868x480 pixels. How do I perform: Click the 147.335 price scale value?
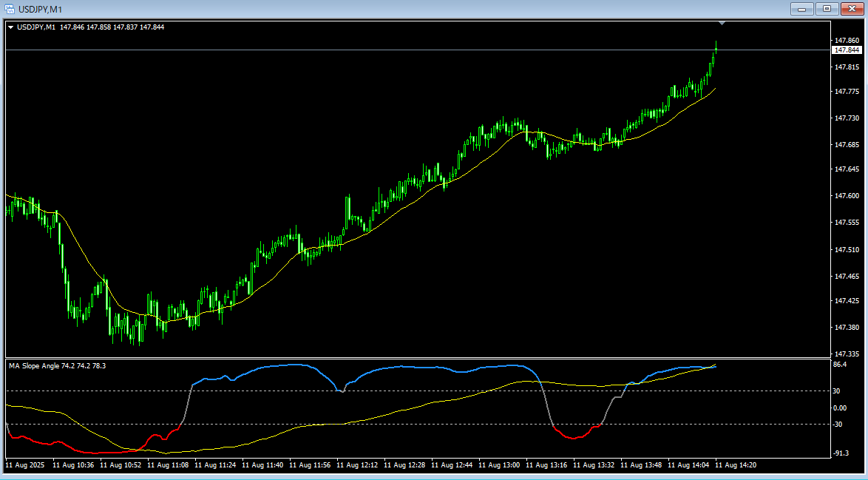coord(847,354)
